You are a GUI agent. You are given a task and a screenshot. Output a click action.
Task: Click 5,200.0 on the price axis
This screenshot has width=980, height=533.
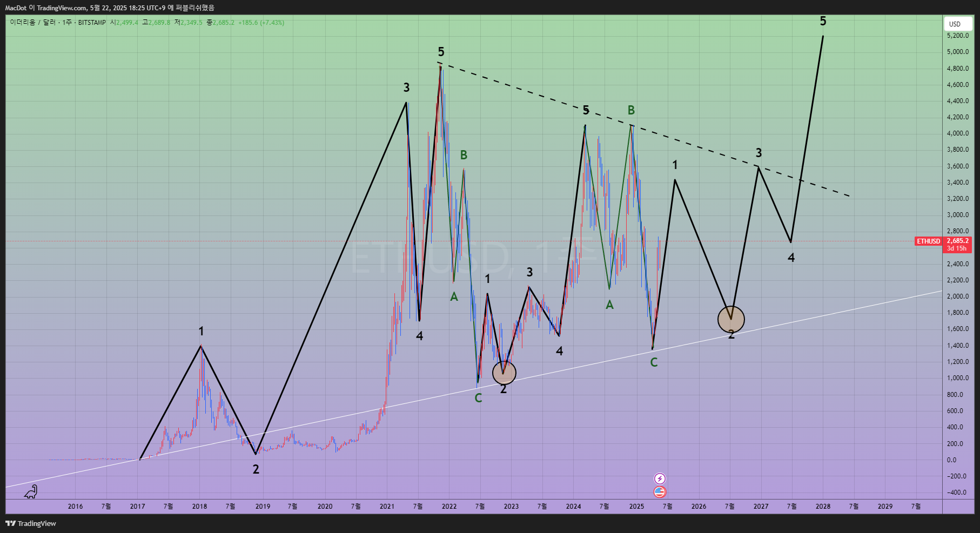click(958, 36)
